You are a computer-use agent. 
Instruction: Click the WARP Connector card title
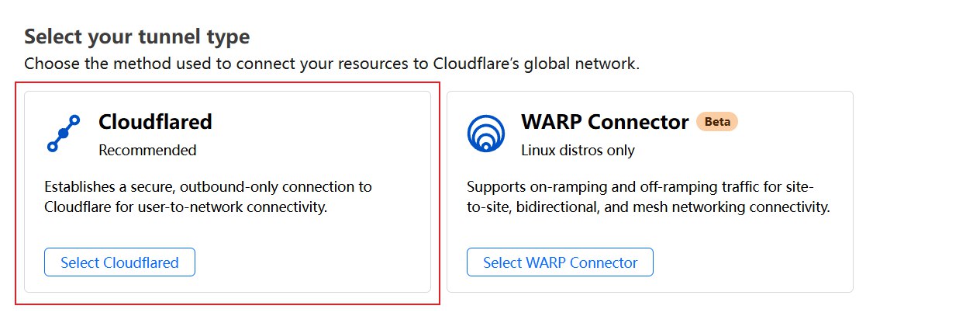(x=605, y=122)
